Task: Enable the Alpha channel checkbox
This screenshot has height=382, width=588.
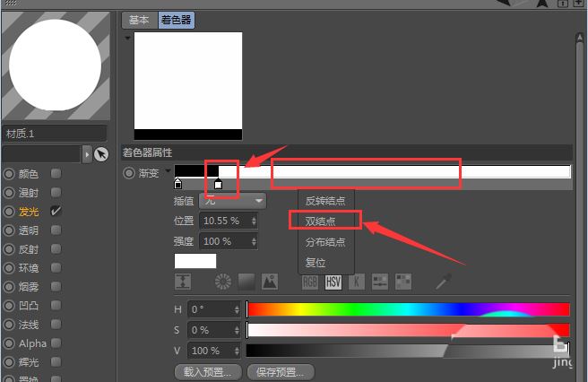Action: [x=56, y=343]
